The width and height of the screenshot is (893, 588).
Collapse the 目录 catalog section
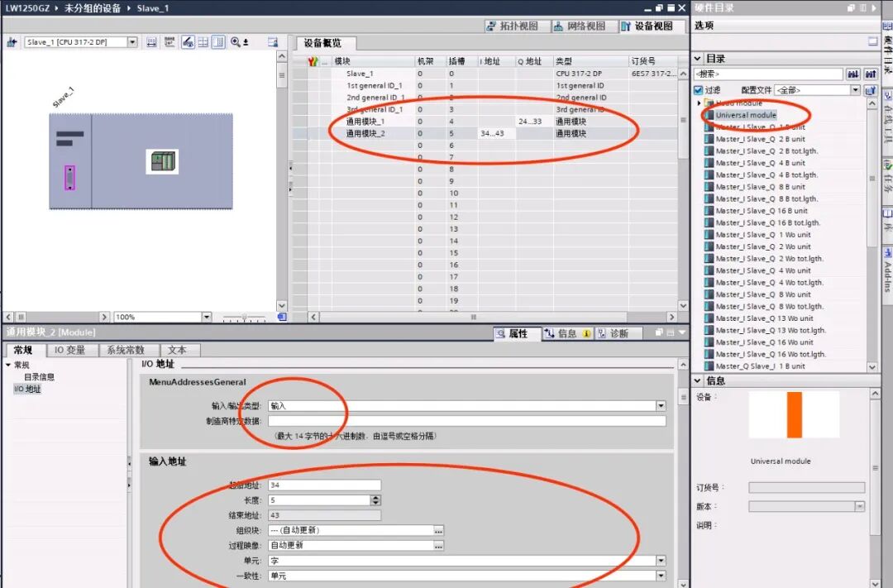point(698,58)
